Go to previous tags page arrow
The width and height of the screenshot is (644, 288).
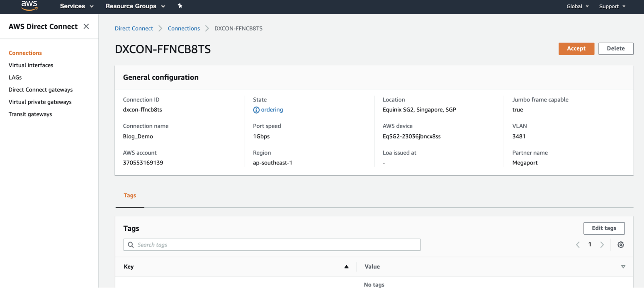click(578, 244)
